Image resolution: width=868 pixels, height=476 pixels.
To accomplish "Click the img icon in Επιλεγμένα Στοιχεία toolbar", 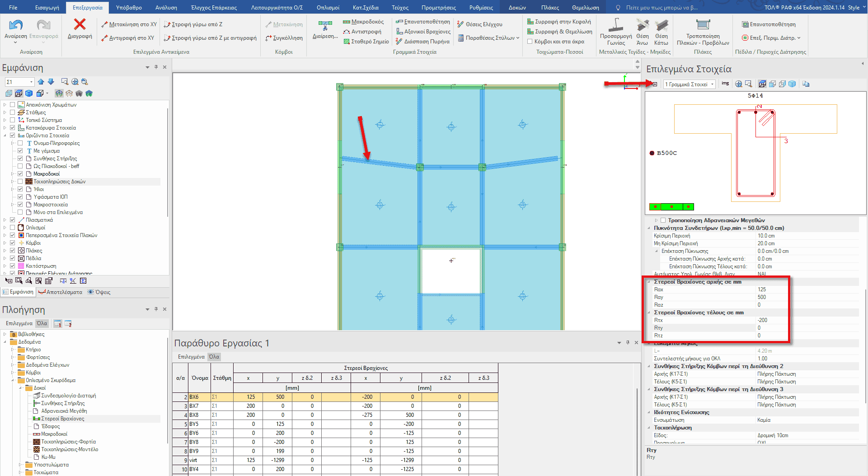I will [725, 84].
